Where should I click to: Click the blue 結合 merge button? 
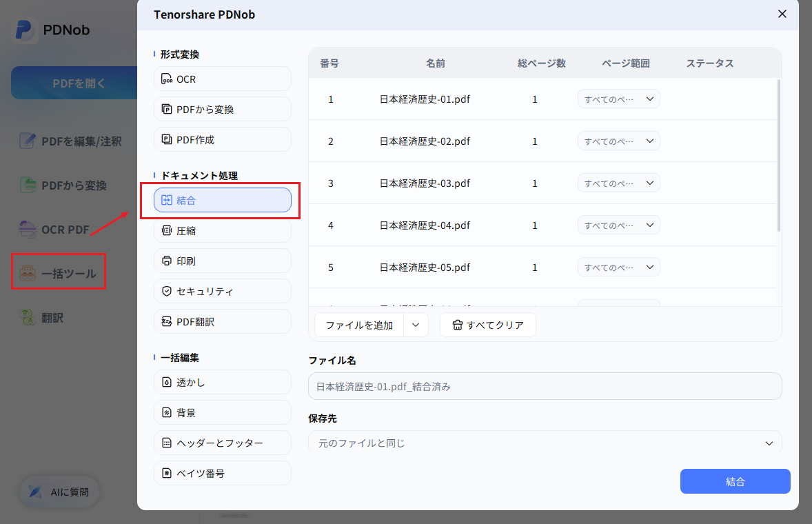pyautogui.click(x=735, y=481)
